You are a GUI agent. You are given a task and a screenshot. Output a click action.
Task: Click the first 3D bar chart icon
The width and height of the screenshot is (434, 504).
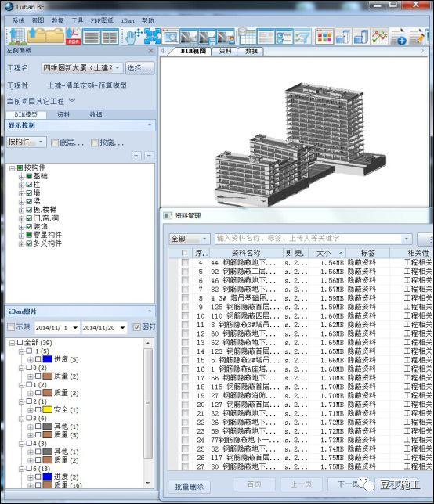[x=342, y=36]
